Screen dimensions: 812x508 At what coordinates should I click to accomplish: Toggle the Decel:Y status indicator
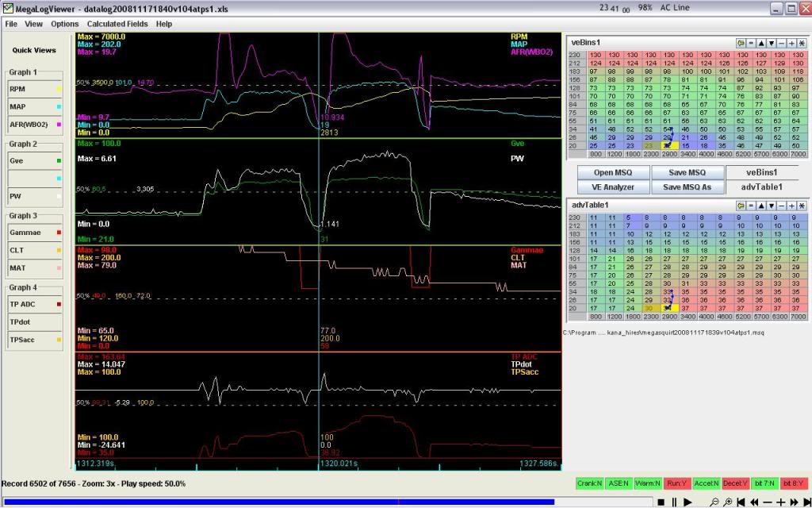click(736, 483)
